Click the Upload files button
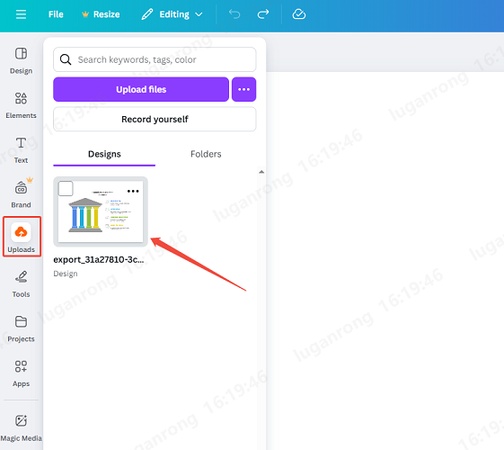The width and height of the screenshot is (504, 450). click(141, 89)
